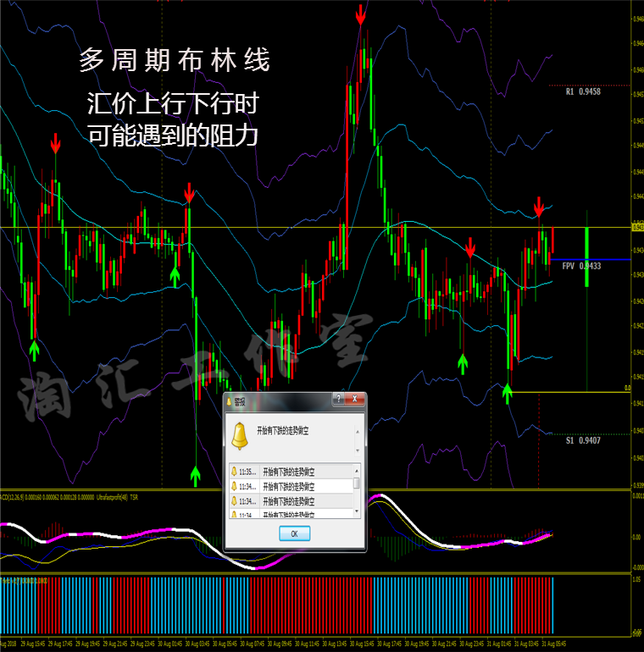The height and width of the screenshot is (652, 644).
Task: Click the small bell icon in the dialog title bar
Action: pyautogui.click(x=229, y=401)
